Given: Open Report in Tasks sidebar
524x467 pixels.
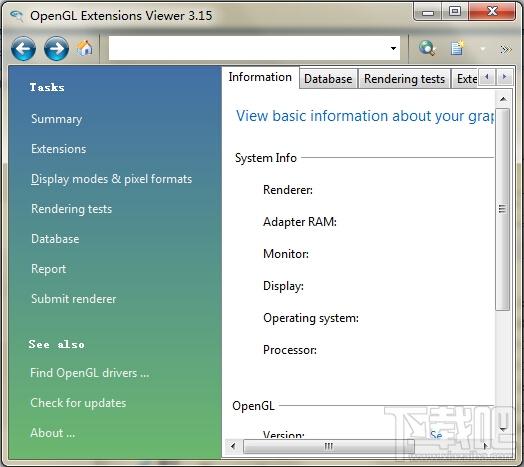Looking at the screenshot, I should click(48, 269).
